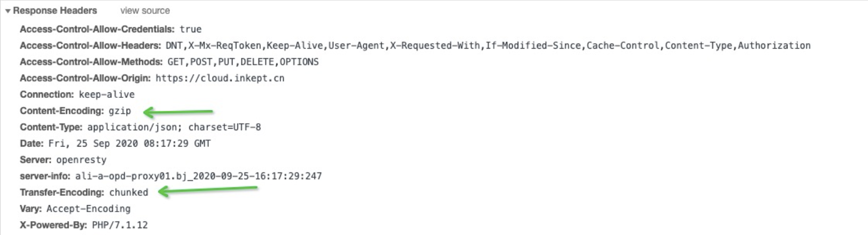868x235 pixels.
Task: Select the openresty server value
Action: [x=81, y=160]
